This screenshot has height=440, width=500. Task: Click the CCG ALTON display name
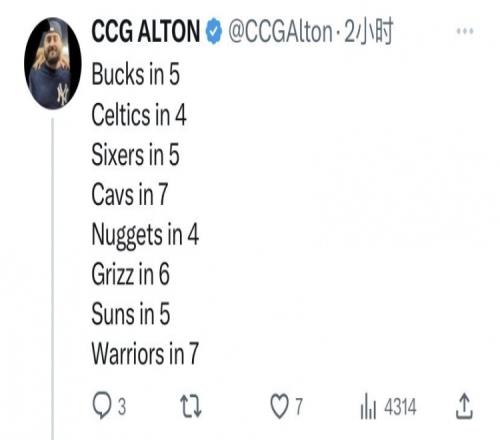coord(146,31)
